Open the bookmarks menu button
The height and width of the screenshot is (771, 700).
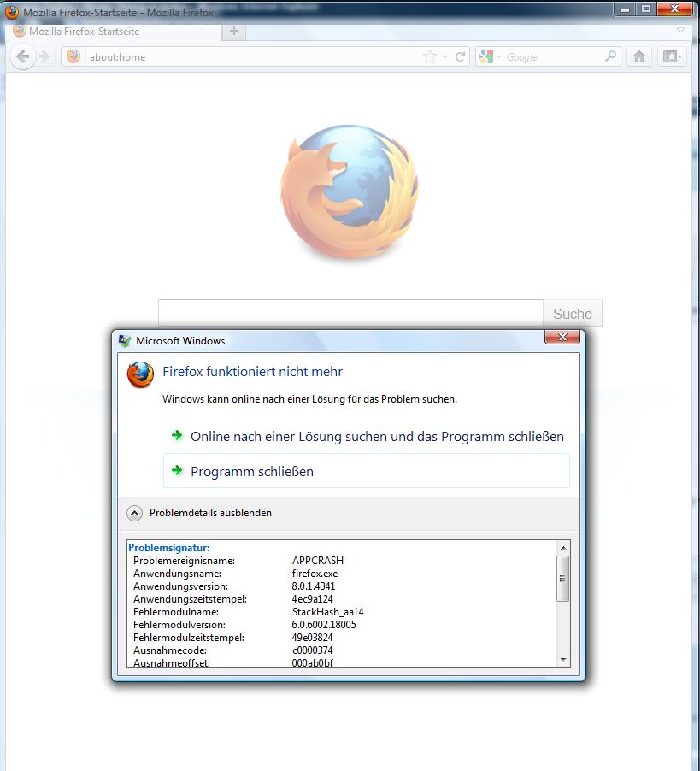tap(672, 56)
